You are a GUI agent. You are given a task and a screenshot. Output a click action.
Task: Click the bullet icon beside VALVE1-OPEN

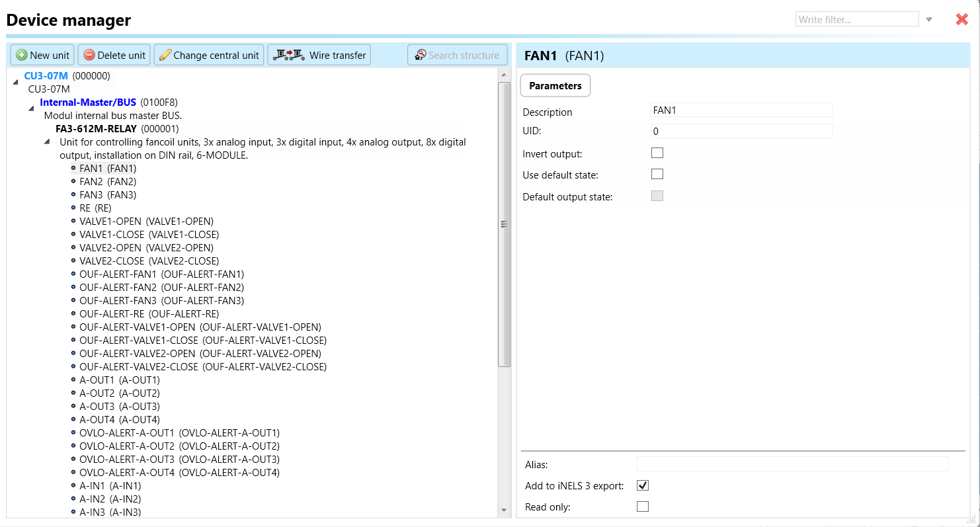coord(73,221)
